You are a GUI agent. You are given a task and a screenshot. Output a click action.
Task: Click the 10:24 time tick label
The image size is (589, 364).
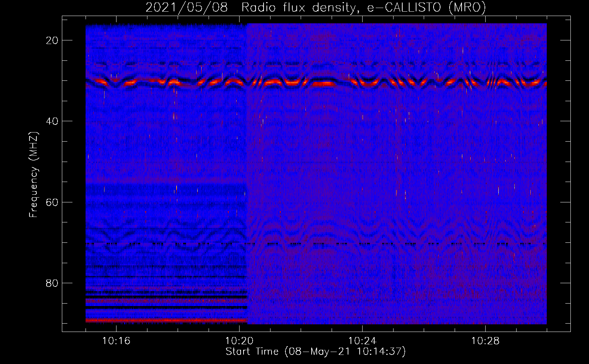coord(362,341)
